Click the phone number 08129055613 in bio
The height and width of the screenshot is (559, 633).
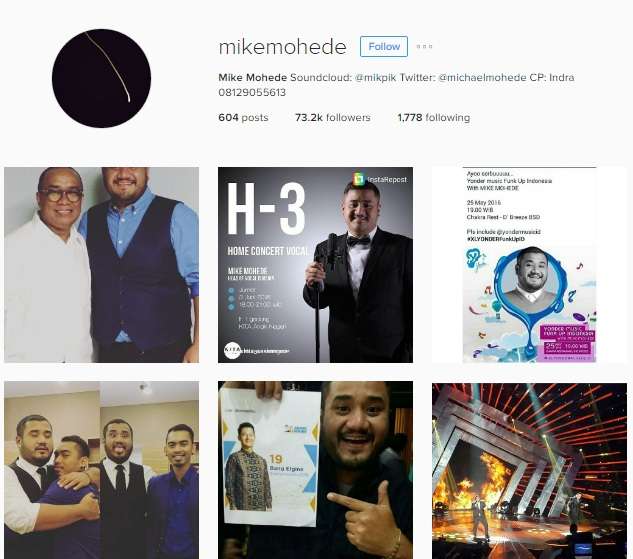tap(252, 92)
